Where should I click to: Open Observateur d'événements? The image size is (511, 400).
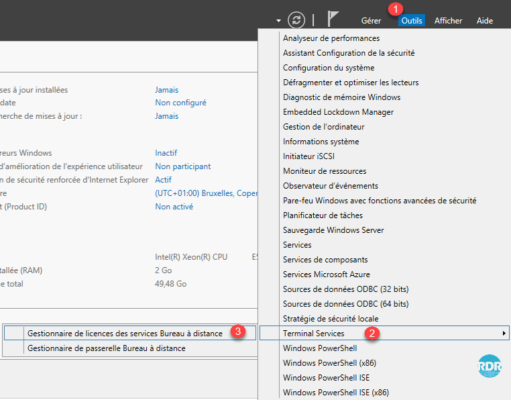point(330,186)
